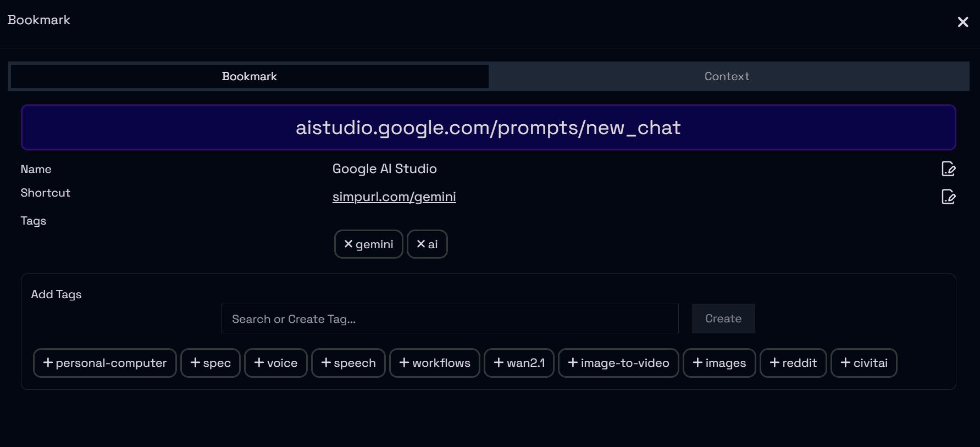Screen dimensions: 980x447
Task: Edit the Shortcut field pencil icon
Action: coord(948,197)
